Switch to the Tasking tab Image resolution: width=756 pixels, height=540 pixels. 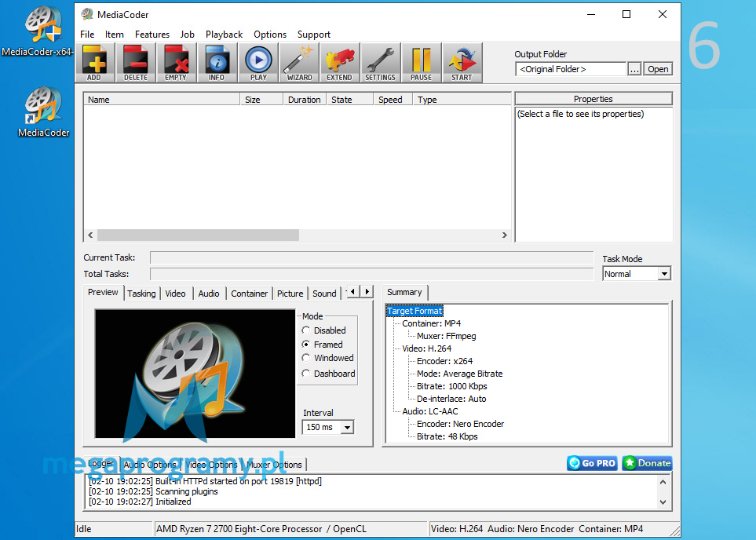(141, 293)
